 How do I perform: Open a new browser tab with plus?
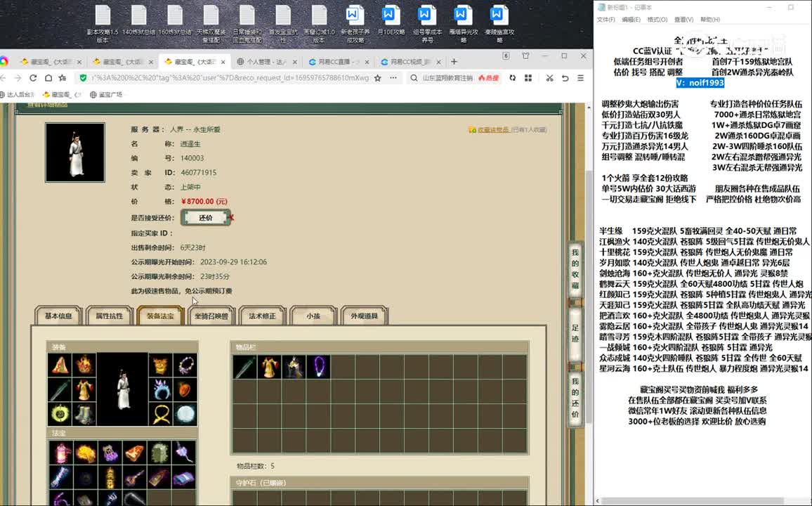[454, 61]
